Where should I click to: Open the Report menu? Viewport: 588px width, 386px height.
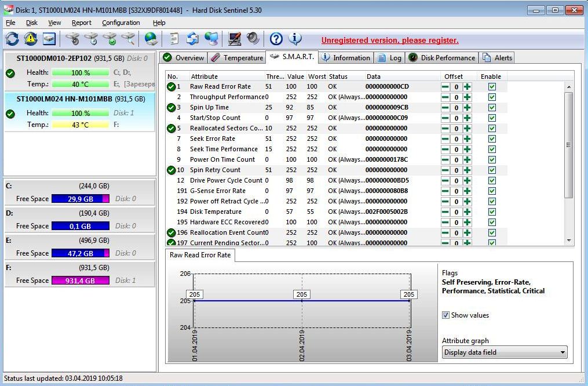[x=81, y=23]
